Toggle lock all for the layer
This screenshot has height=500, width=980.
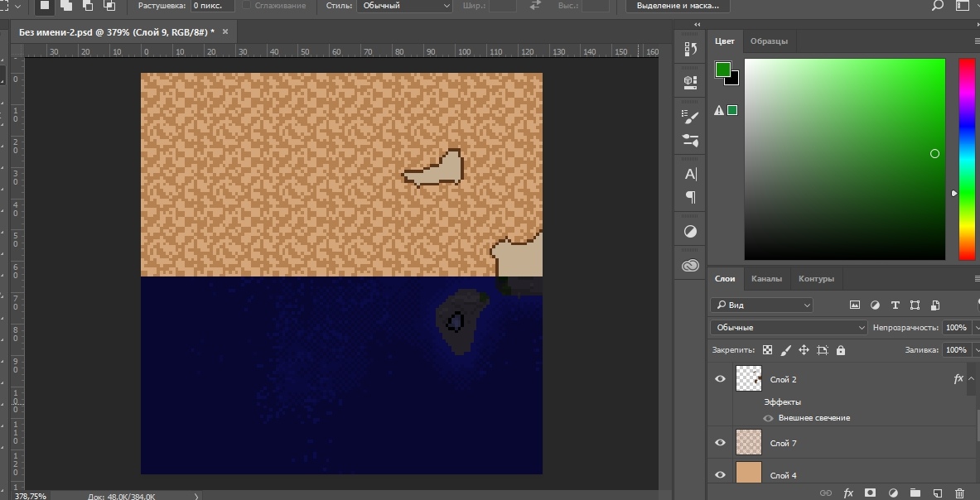pyautogui.click(x=841, y=350)
